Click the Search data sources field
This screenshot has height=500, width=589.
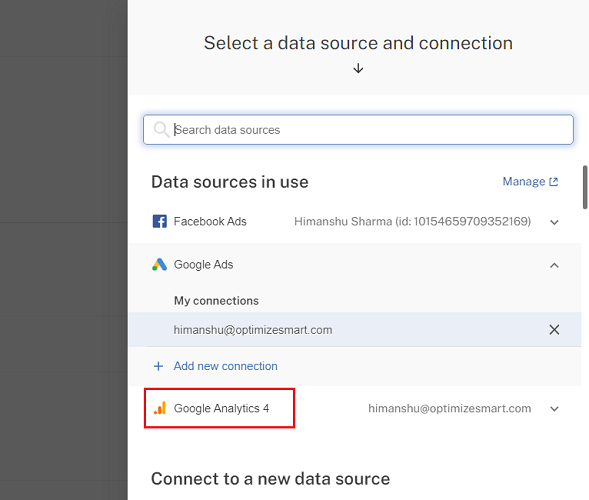[358, 130]
